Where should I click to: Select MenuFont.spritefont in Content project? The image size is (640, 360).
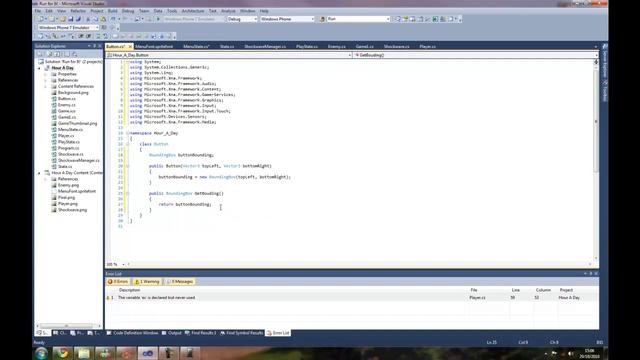coord(77,191)
